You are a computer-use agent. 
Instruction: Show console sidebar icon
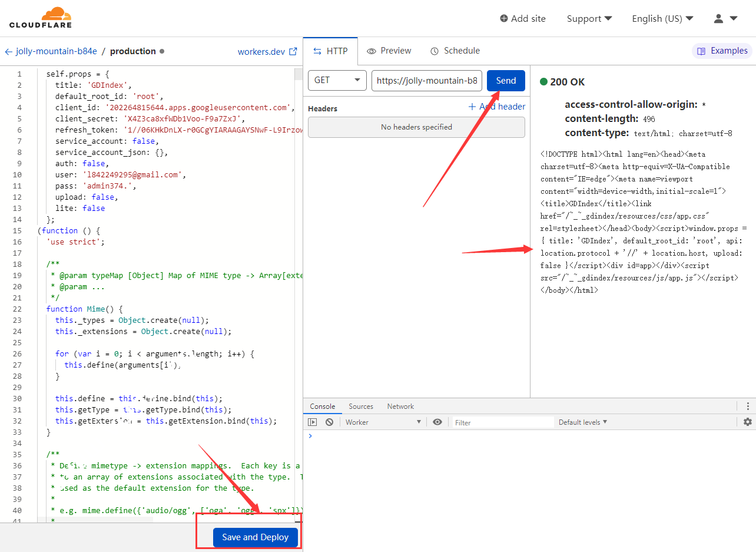313,422
